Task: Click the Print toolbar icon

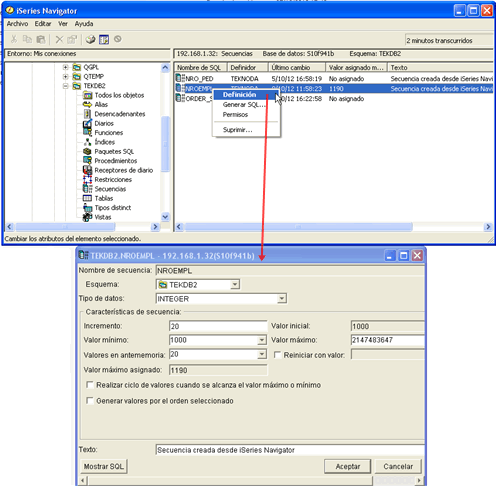Action: pos(90,39)
